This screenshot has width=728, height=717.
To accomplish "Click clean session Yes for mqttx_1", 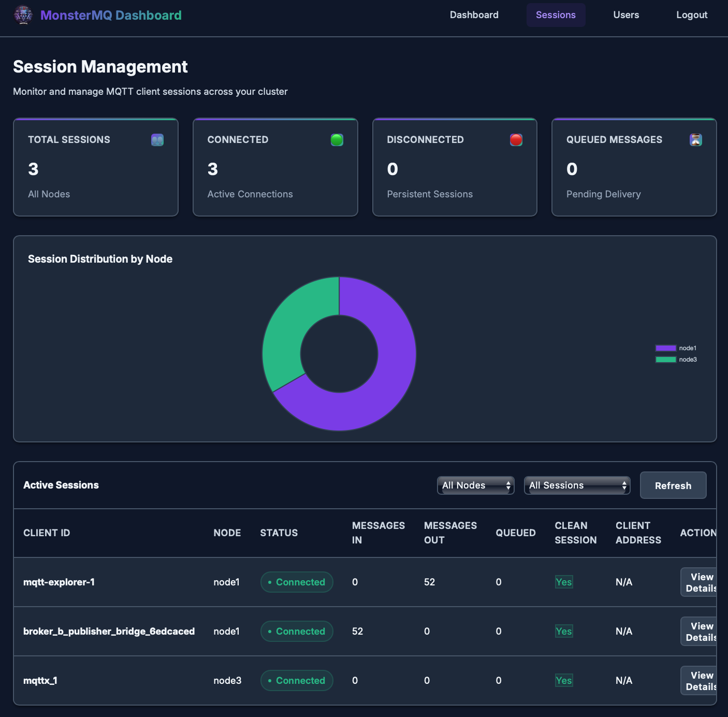I will [563, 681].
